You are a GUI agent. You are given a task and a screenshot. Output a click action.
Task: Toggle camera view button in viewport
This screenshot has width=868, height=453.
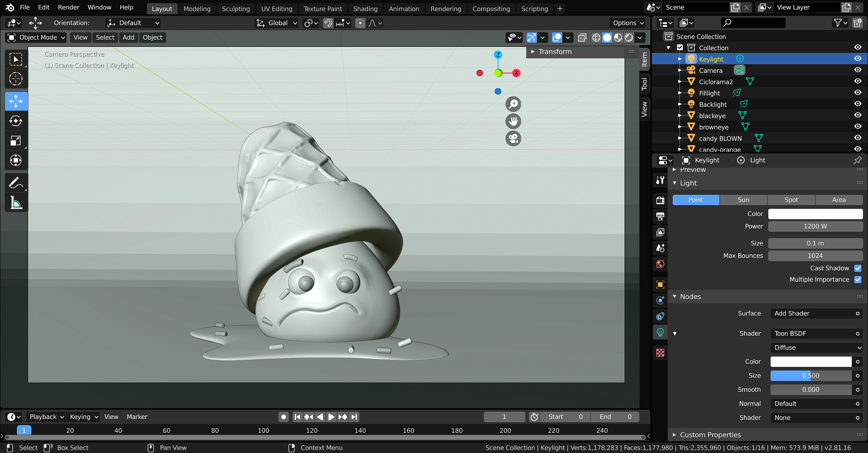(513, 139)
